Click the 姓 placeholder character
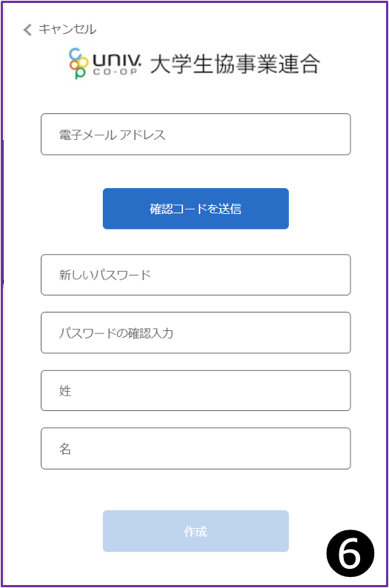The width and height of the screenshot is (389, 588). [65, 391]
